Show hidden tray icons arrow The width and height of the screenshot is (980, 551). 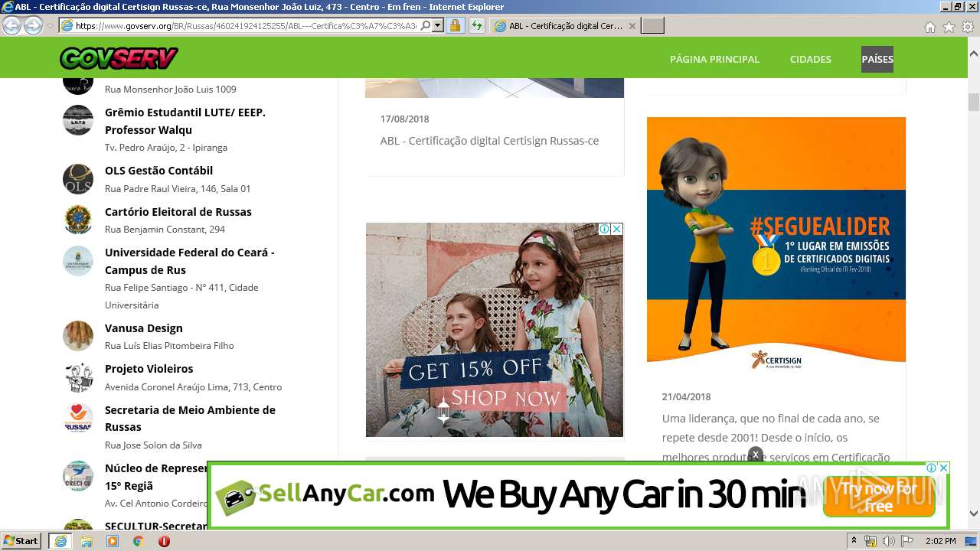(854, 541)
